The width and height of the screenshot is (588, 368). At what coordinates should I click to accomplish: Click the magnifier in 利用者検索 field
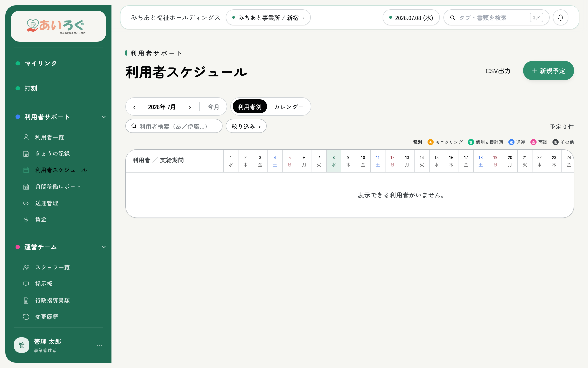(x=134, y=126)
